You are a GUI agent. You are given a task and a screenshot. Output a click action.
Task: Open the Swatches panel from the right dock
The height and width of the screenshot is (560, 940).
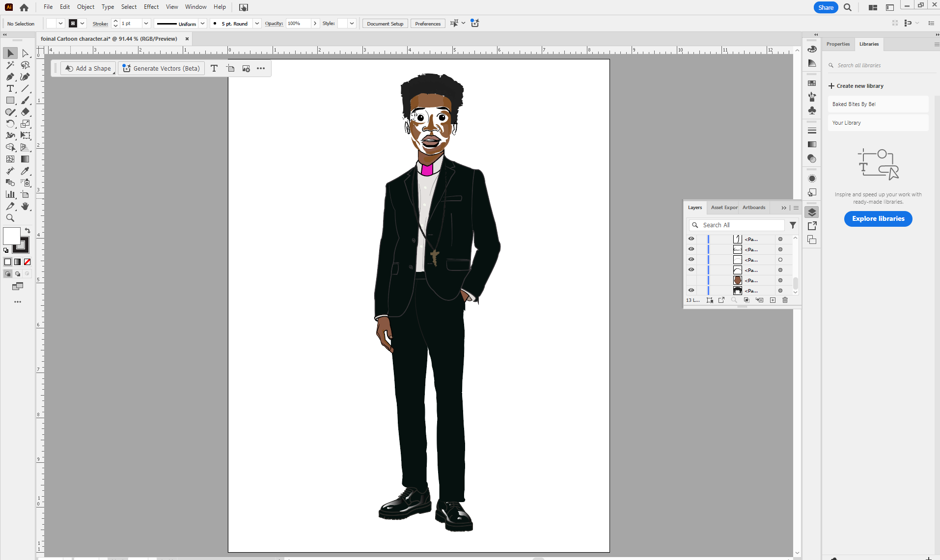coord(812,82)
